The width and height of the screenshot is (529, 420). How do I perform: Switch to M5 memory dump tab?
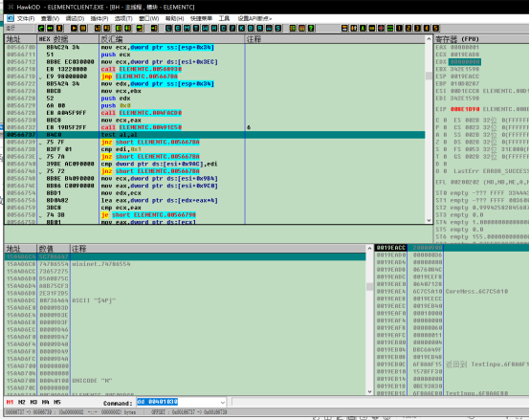[57, 402]
